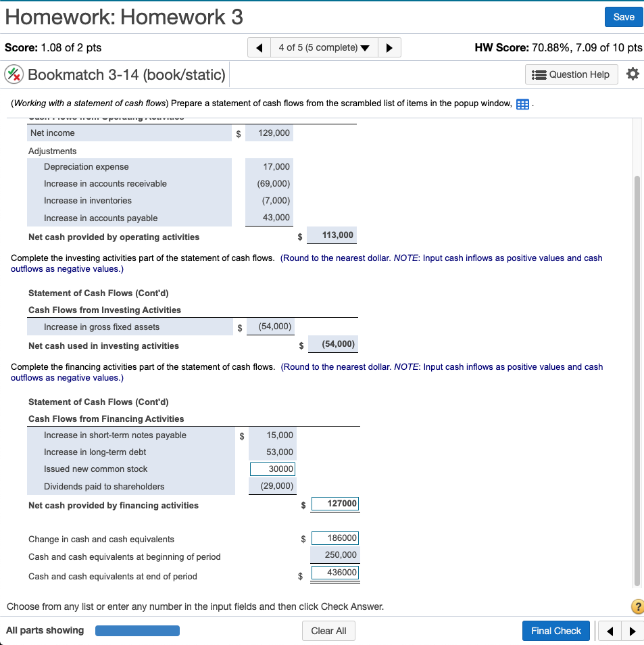This screenshot has height=645, width=644.
Task: Click the Save button
Action: (x=622, y=17)
